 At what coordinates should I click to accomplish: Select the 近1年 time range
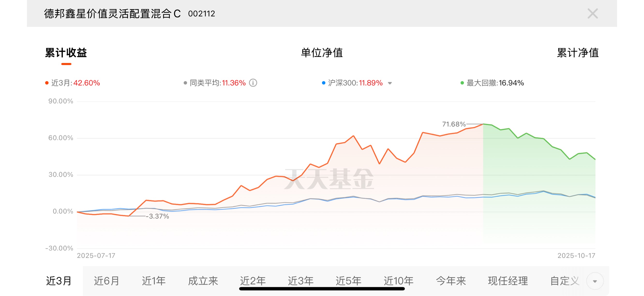click(x=154, y=281)
